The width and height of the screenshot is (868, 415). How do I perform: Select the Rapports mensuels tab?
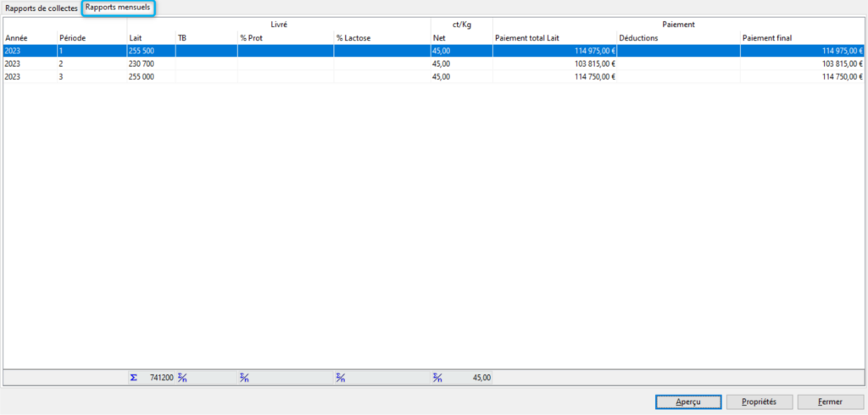click(119, 8)
